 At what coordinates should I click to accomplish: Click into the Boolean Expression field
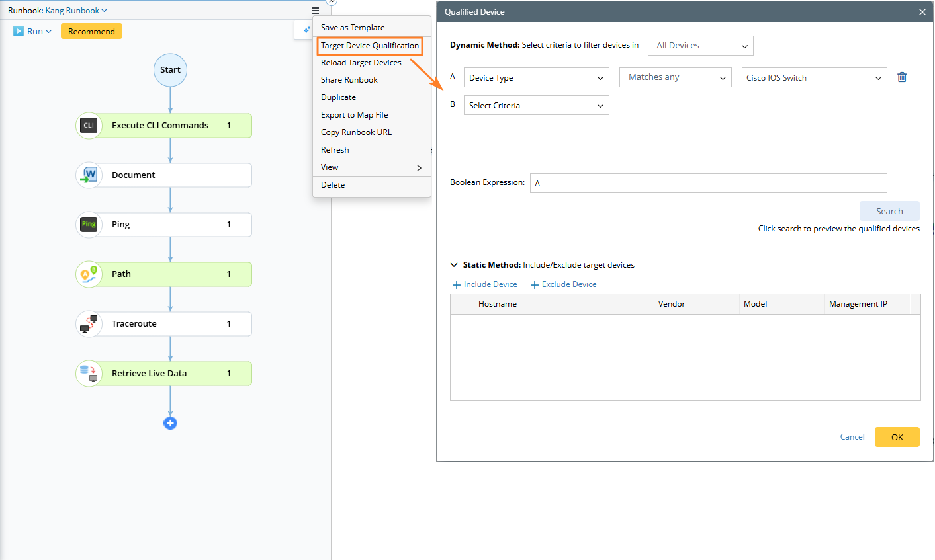708,183
